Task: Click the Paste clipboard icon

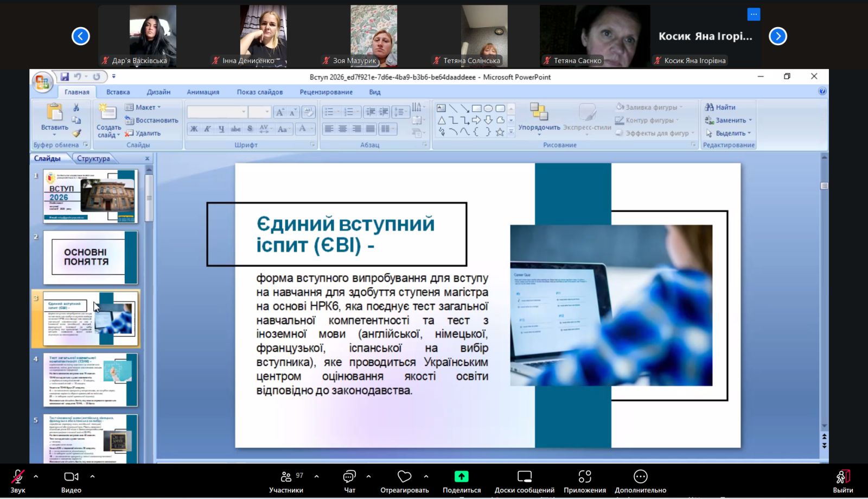Action: coord(55,112)
